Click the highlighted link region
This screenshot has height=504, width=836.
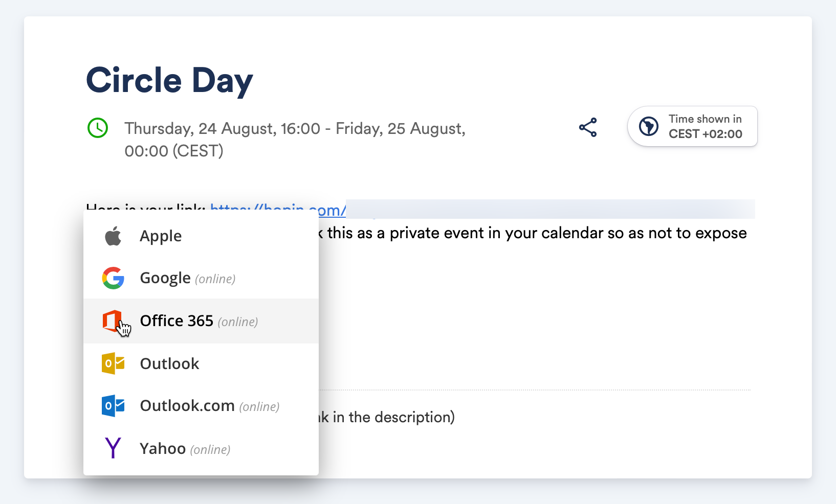(x=550, y=209)
